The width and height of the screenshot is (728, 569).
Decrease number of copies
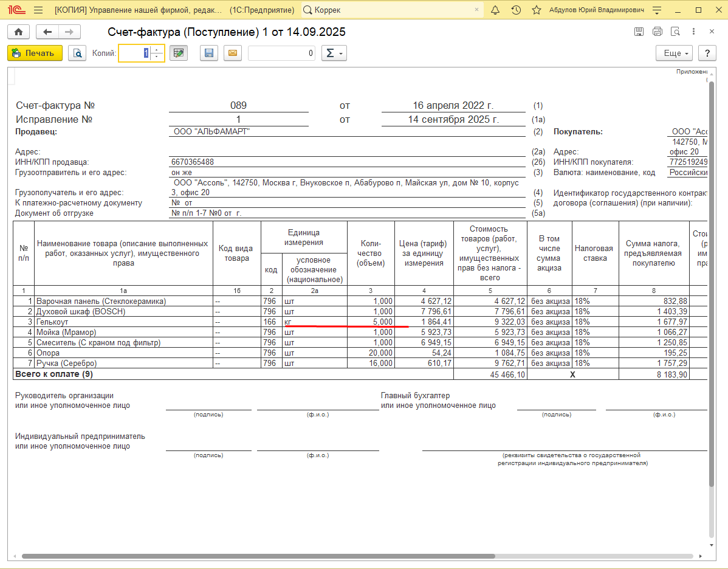(x=157, y=57)
